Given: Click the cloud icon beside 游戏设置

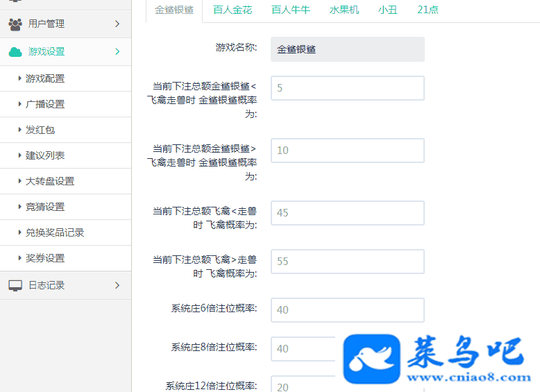Looking at the screenshot, I should coord(15,52).
